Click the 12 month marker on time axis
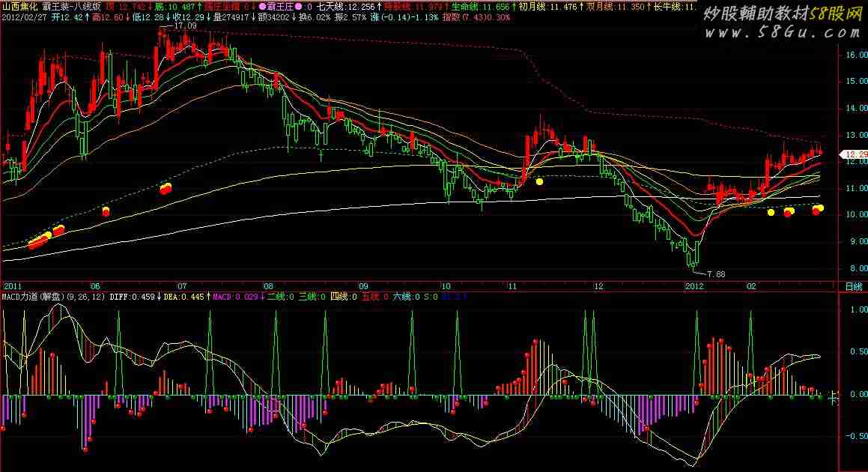 (x=598, y=286)
